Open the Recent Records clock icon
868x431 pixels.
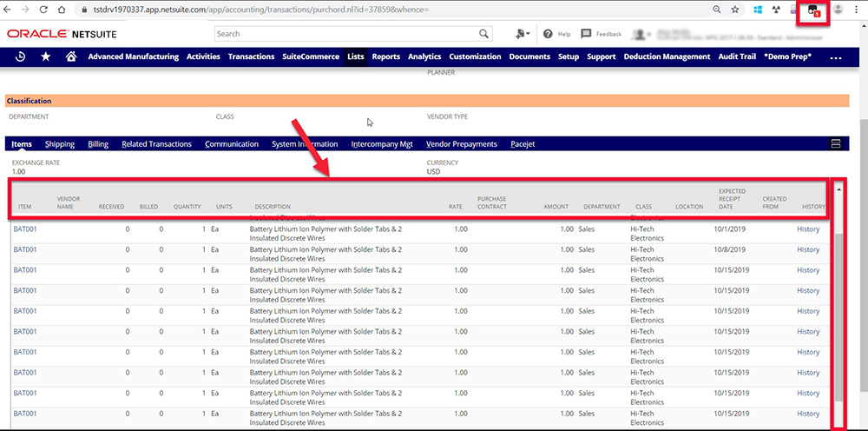20,56
